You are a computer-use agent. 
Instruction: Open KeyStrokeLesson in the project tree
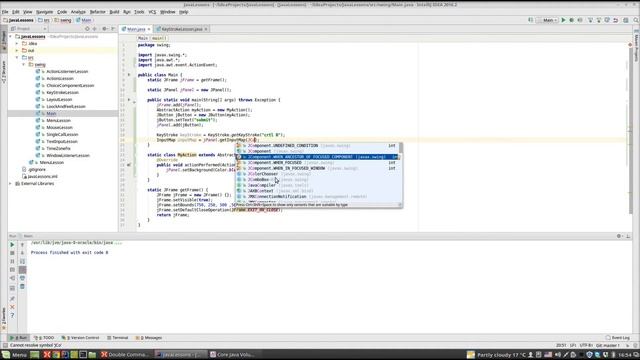(x=62, y=93)
